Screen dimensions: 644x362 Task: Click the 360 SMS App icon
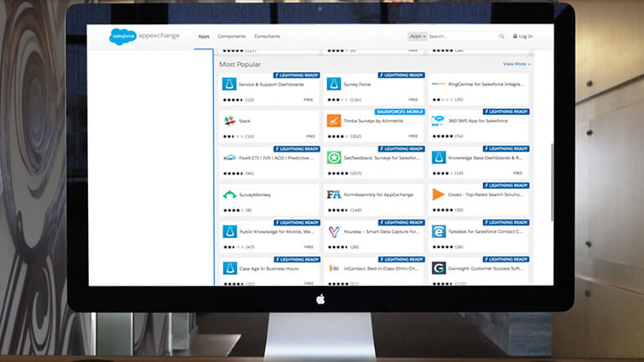[439, 121]
